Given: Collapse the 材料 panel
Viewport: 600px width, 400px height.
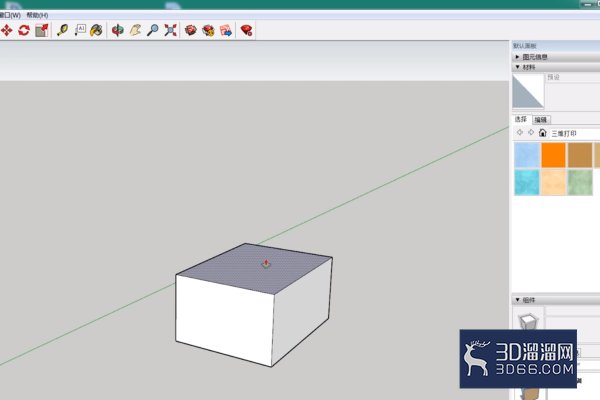Looking at the screenshot, I should tap(556, 67).
